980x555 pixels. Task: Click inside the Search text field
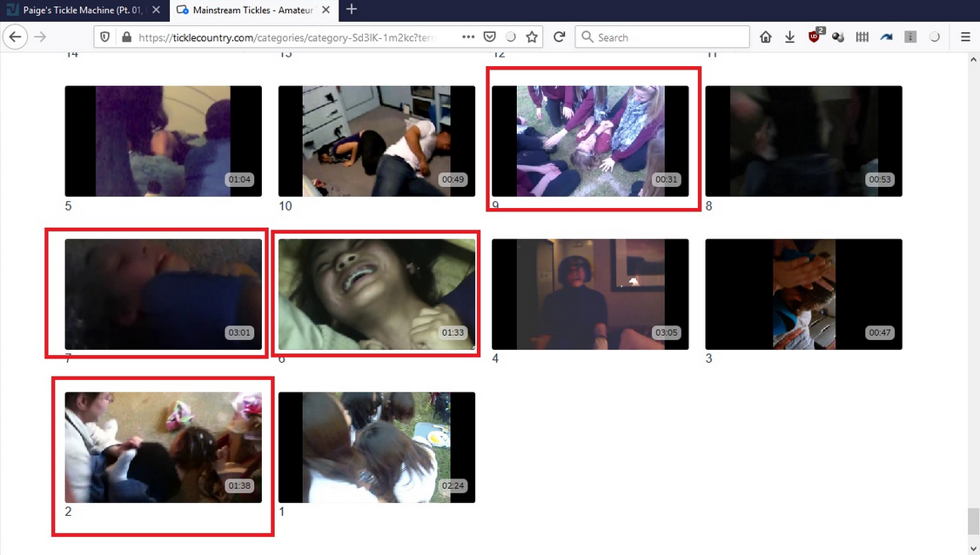[x=668, y=37]
